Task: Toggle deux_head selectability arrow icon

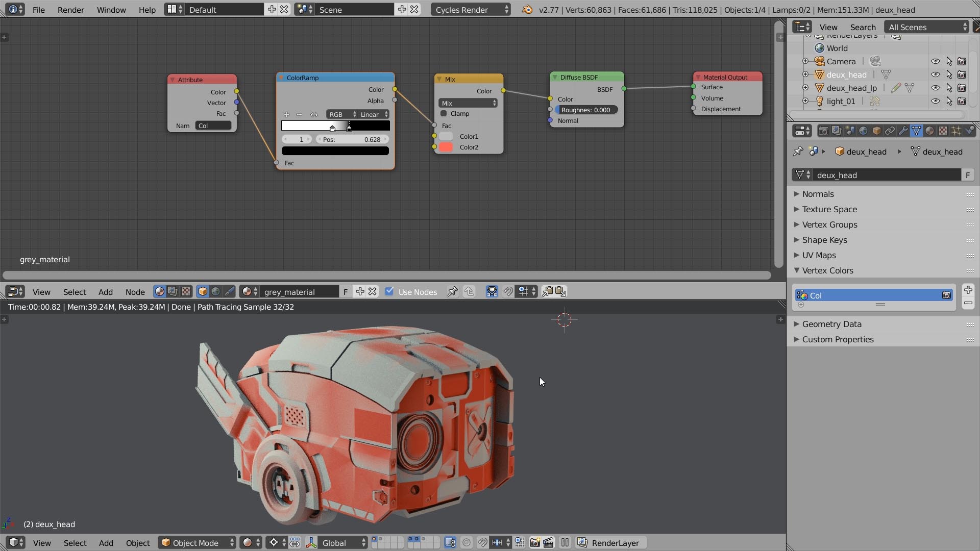Action: coord(949,74)
